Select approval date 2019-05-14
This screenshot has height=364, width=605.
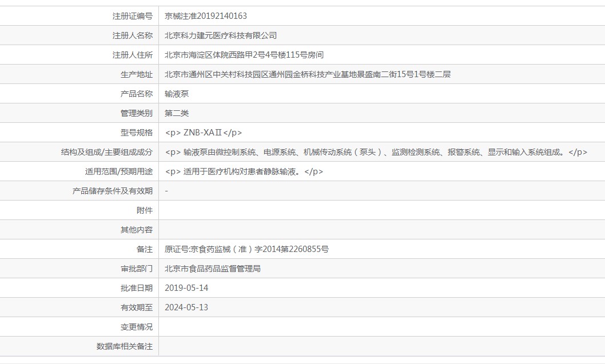click(186, 288)
